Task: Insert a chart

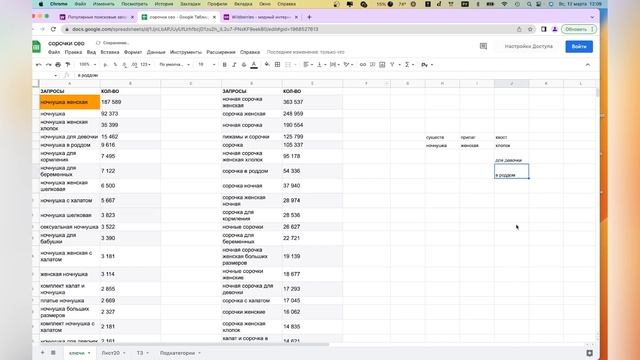Action: [x=382, y=64]
